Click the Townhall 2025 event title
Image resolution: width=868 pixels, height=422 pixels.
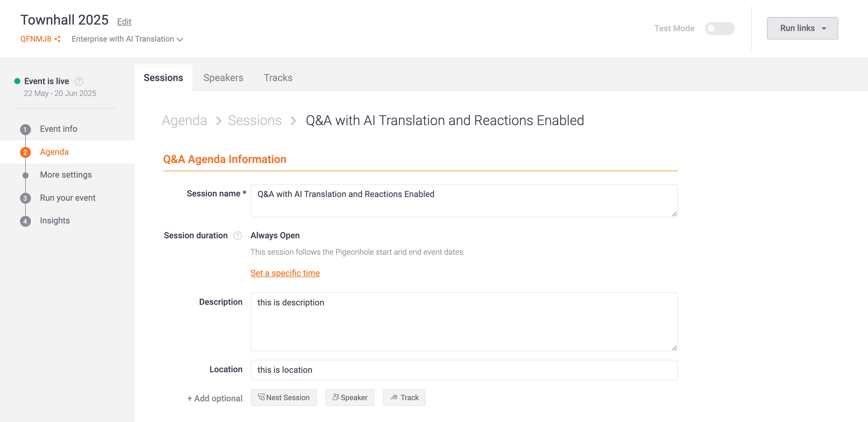point(64,20)
